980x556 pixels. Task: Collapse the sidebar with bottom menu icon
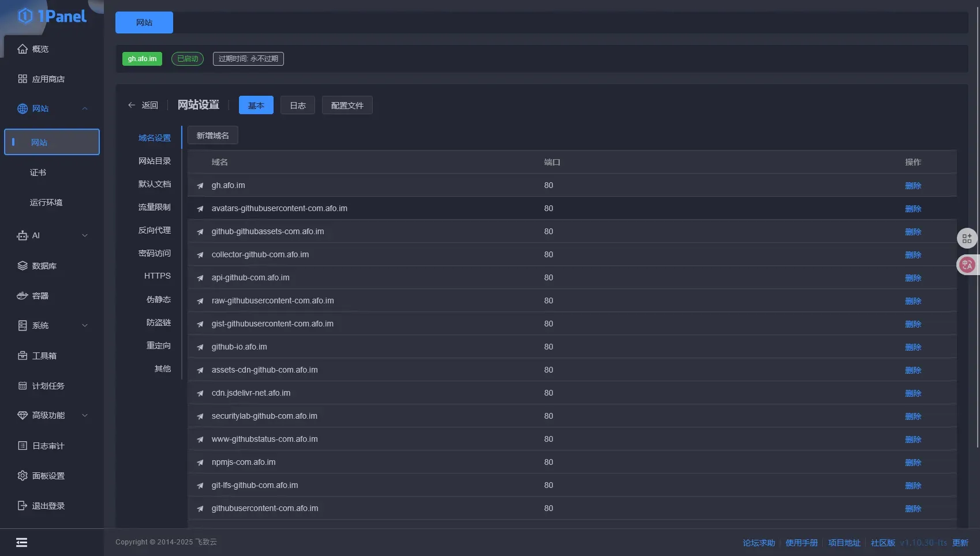pos(21,542)
